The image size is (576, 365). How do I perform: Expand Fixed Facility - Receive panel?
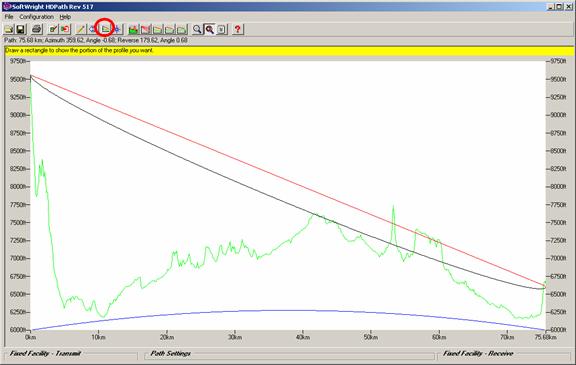click(478, 353)
